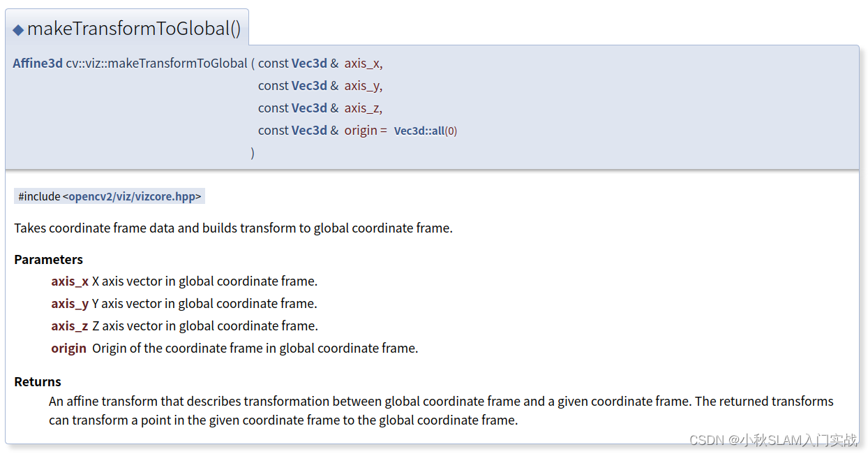The height and width of the screenshot is (454, 868).
Task: Select the makeTransformToGlobal() title tab
Action: pos(127,28)
